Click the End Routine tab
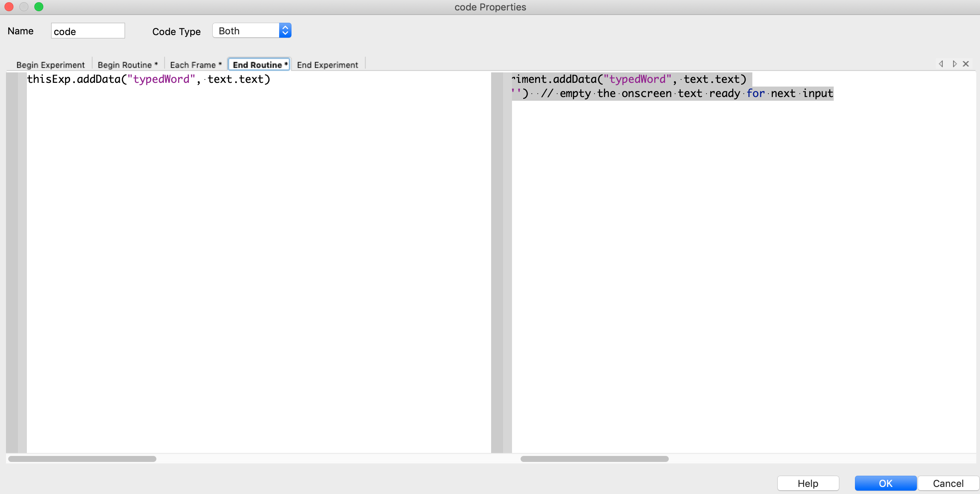980x494 pixels. (260, 65)
